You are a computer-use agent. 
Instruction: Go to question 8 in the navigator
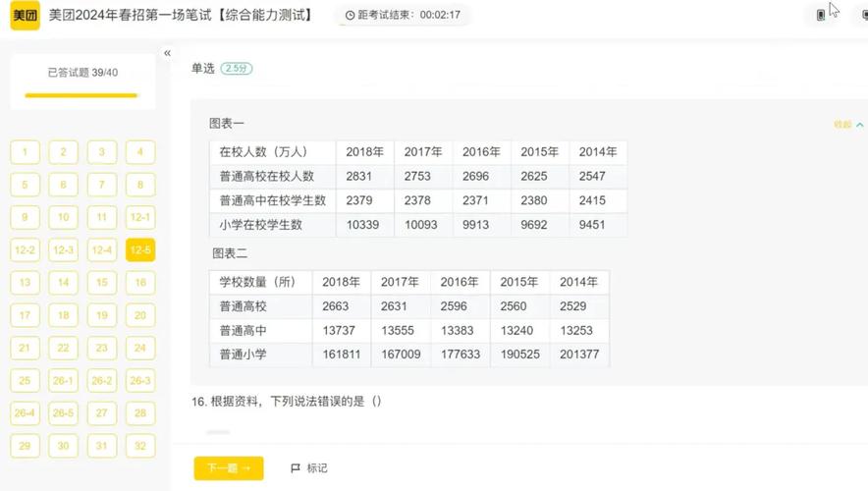click(140, 185)
